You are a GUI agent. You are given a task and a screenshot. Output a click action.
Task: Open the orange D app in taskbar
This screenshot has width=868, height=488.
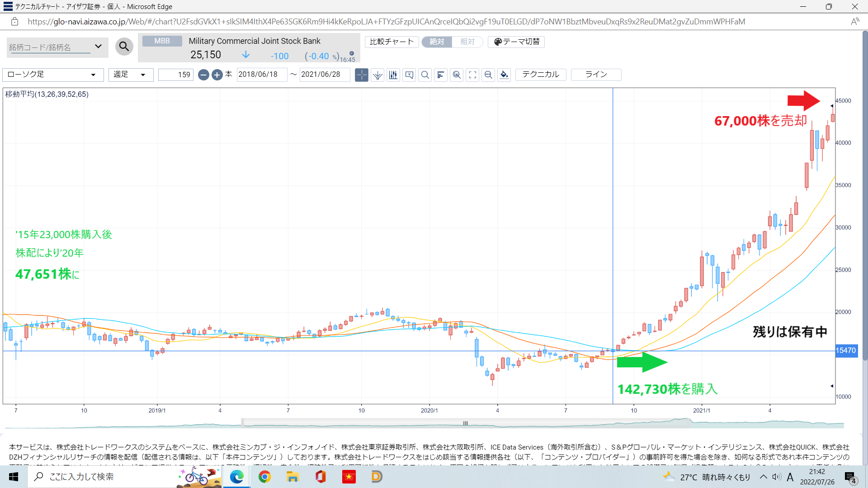pos(377,477)
